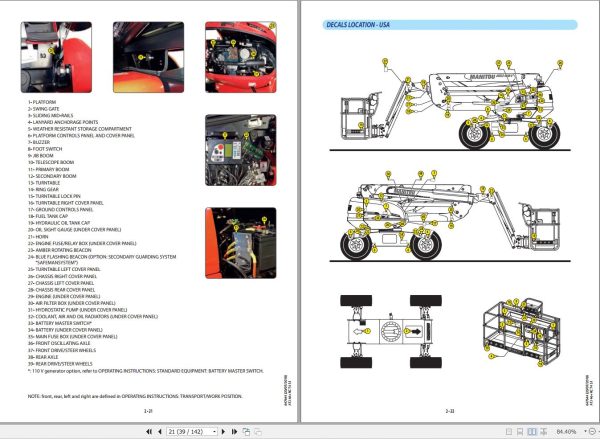Click the DECALS LOCATION - USA heading
600x439 pixels.
click(x=358, y=25)
